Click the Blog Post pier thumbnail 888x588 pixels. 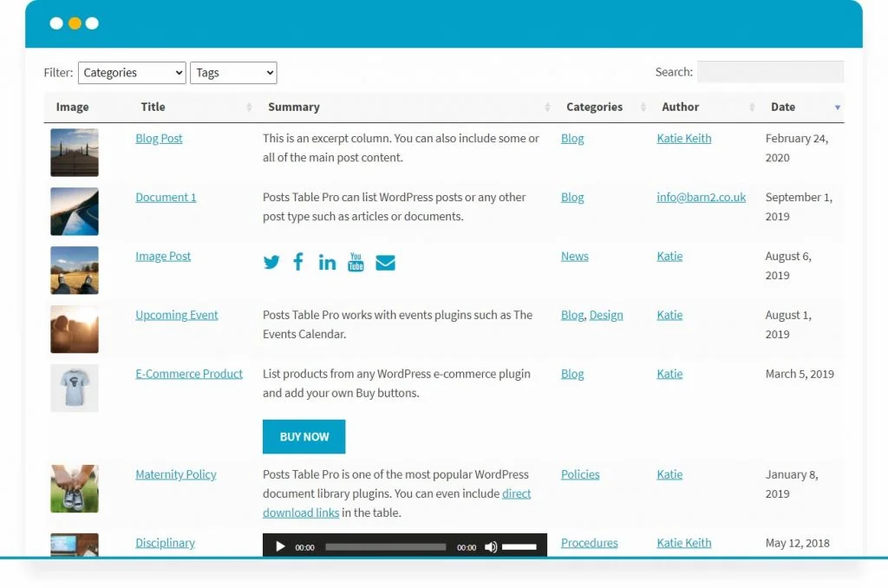coord(75,153)
